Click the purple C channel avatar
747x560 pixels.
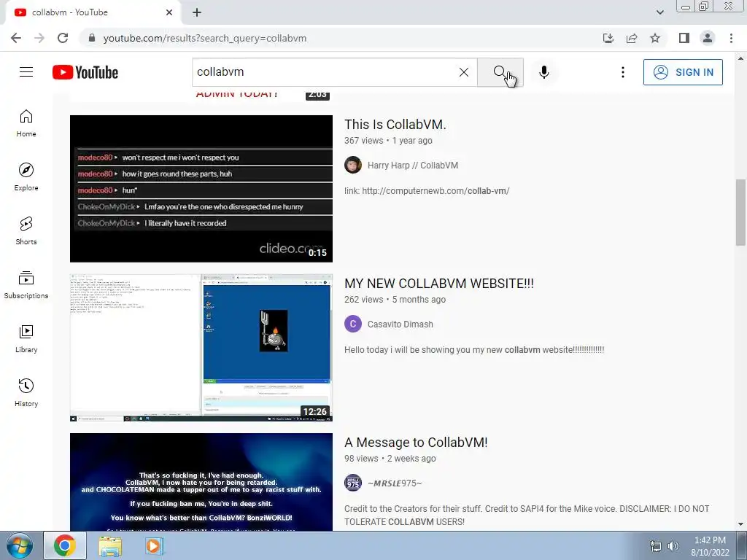pyautogui.click(x=353, y=324)
